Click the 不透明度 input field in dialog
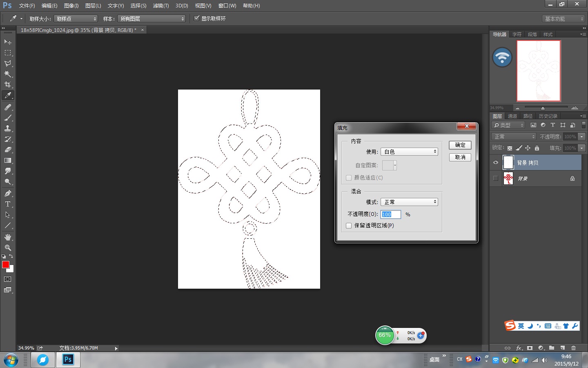The image size is (588, 368). pos(391,214)
